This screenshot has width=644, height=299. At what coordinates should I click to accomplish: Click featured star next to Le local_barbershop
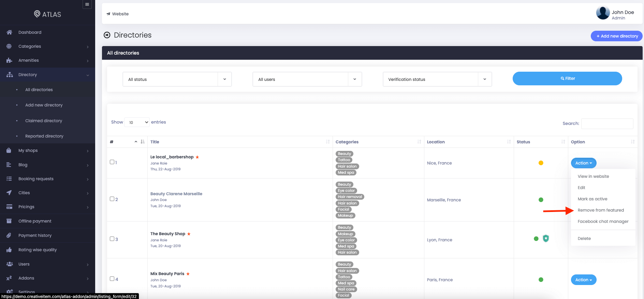tap(197, 157)
